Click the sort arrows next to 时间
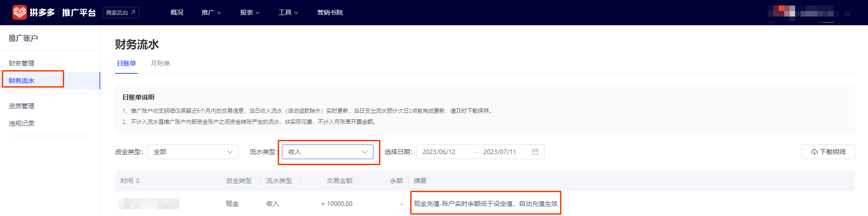 (137, 181)
